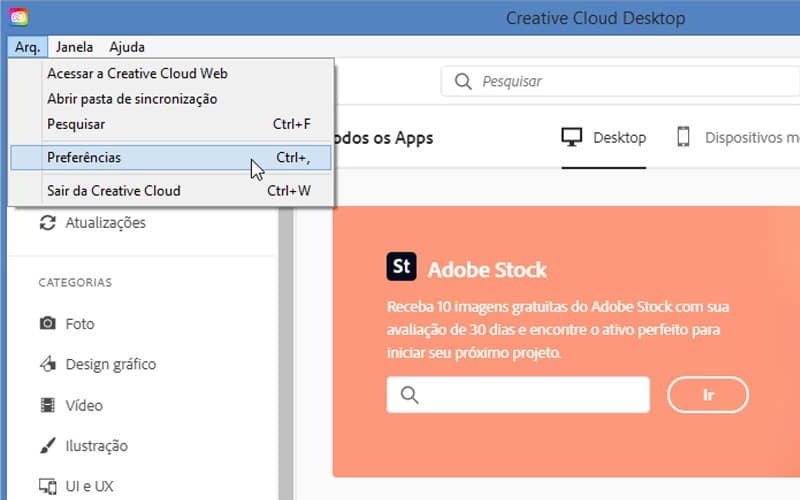Click the brush icon beside Ilustração

click(x=47, y=445)
